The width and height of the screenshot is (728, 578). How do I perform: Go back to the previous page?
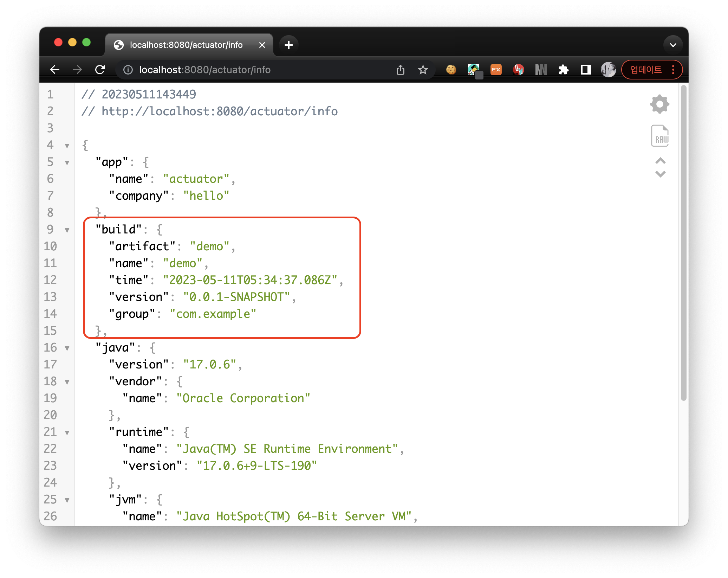click(55, 70)
